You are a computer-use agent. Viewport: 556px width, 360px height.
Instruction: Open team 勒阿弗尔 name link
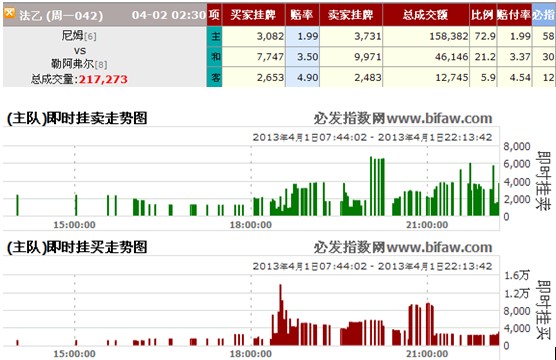pyautogui.click(x=73, y=64)
